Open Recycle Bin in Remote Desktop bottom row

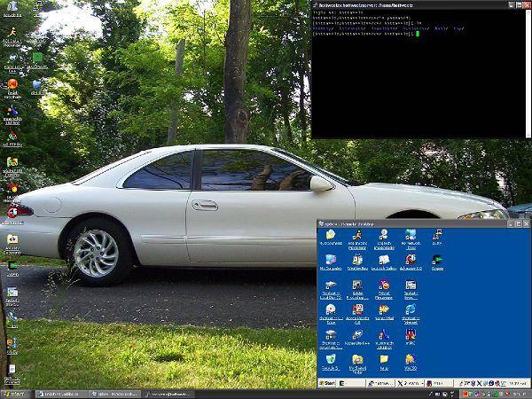pyautogui.click(x=331, y=359)
